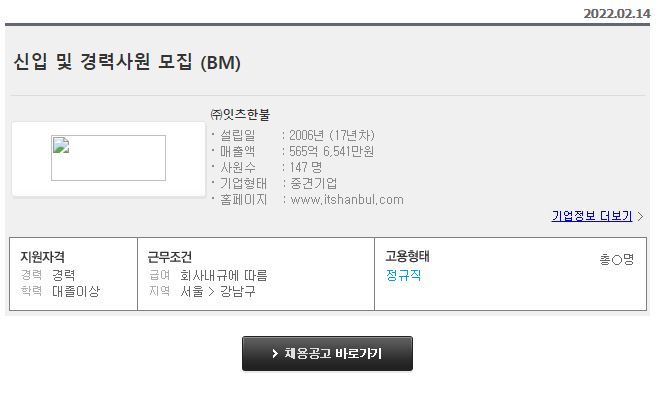Viewport: 658px width, 409px height.
Task: Click the 정규직 employment type text
Action: coord(403,275)
